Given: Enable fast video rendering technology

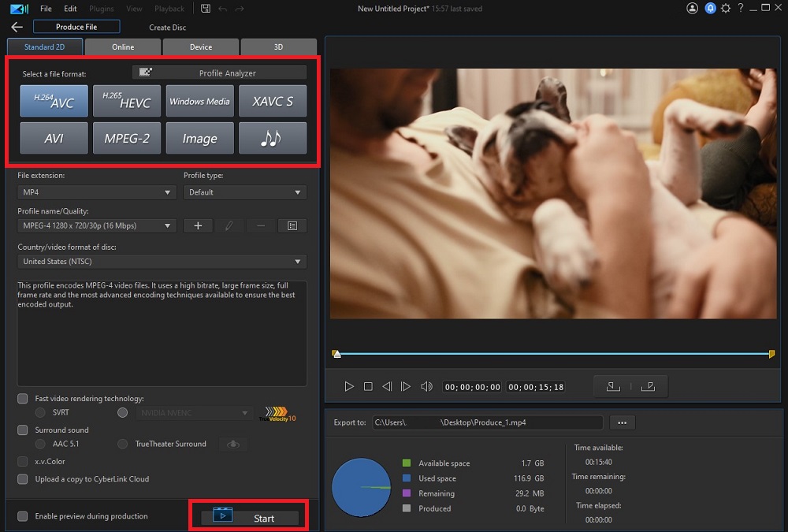Looking at the screenshot, I should 23,398.
